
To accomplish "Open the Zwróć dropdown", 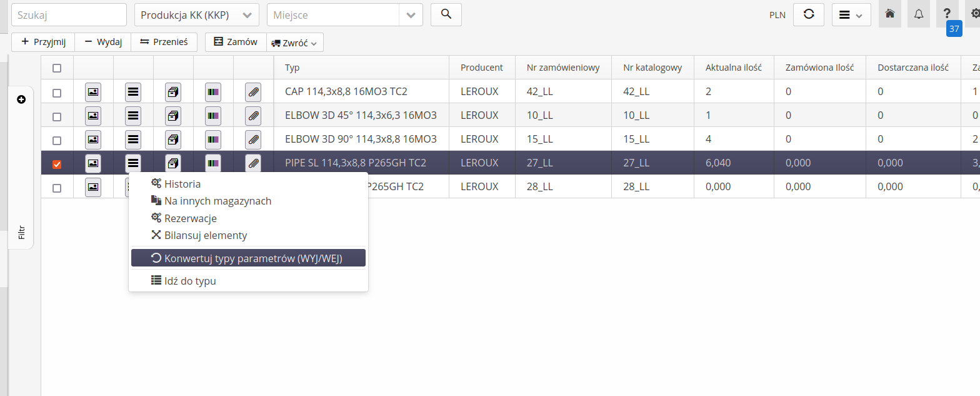I will 294,43.
